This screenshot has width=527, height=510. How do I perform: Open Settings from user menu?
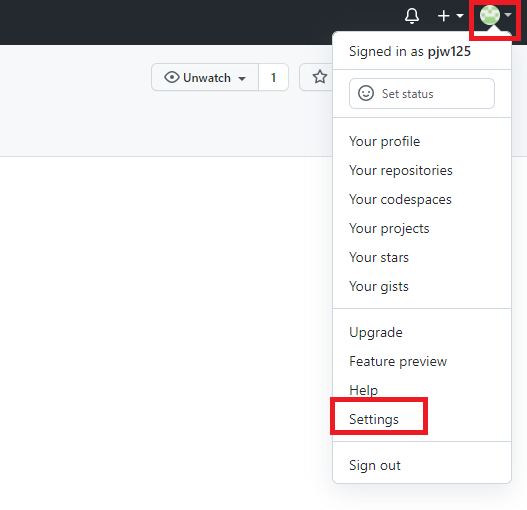pyautogui.click(x=374, y=419)
